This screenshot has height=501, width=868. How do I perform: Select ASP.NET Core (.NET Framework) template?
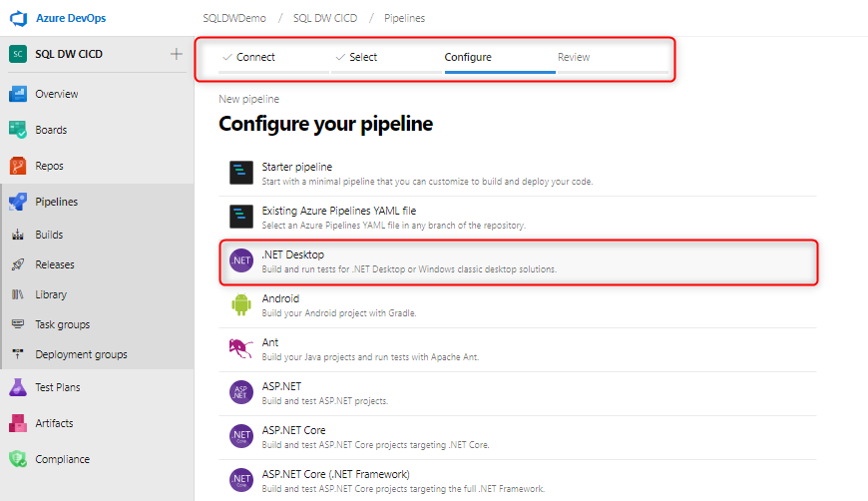click(518, 480)
